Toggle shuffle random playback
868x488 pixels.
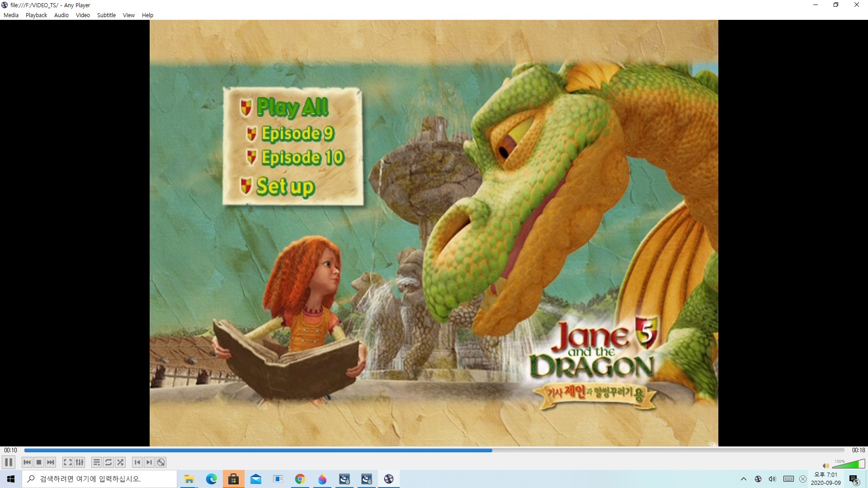point(120,462)
